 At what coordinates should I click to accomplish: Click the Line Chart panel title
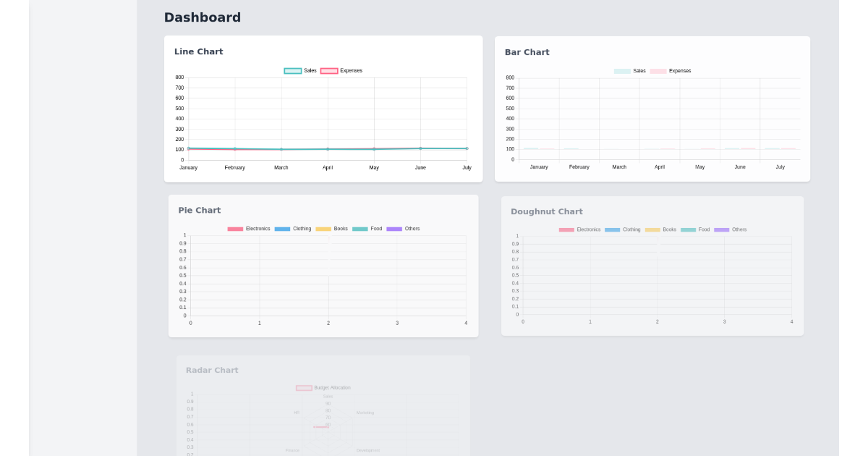198,51
